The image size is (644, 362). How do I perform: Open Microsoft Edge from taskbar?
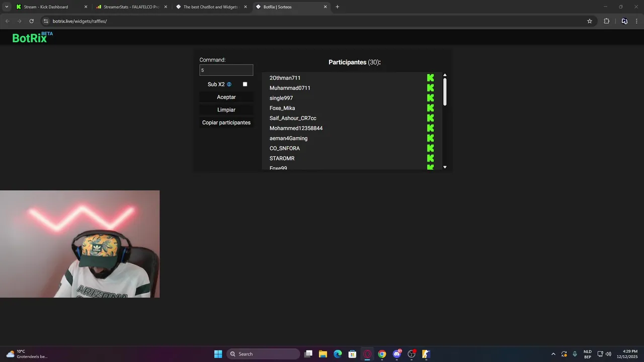(338, 354)
